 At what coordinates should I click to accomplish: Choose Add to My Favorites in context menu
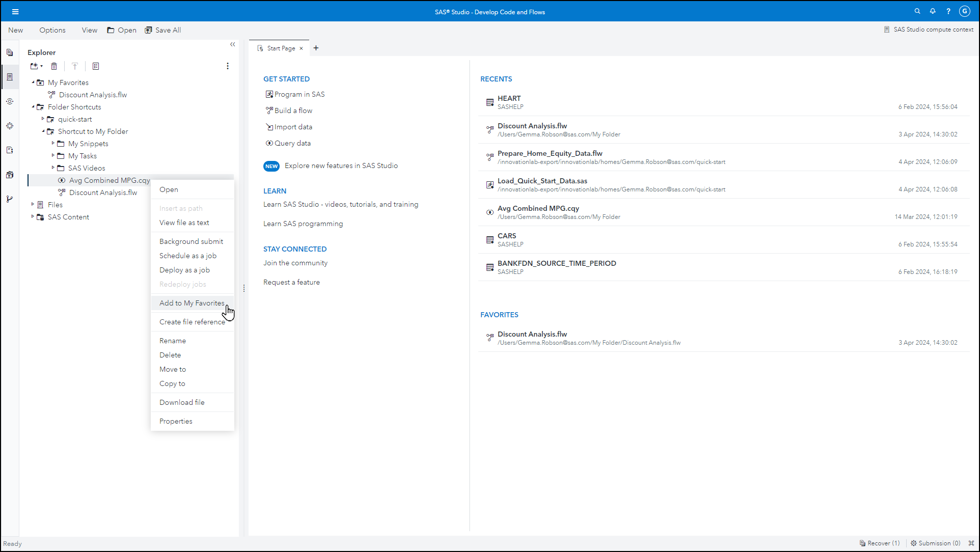click(x=192, y=302)
